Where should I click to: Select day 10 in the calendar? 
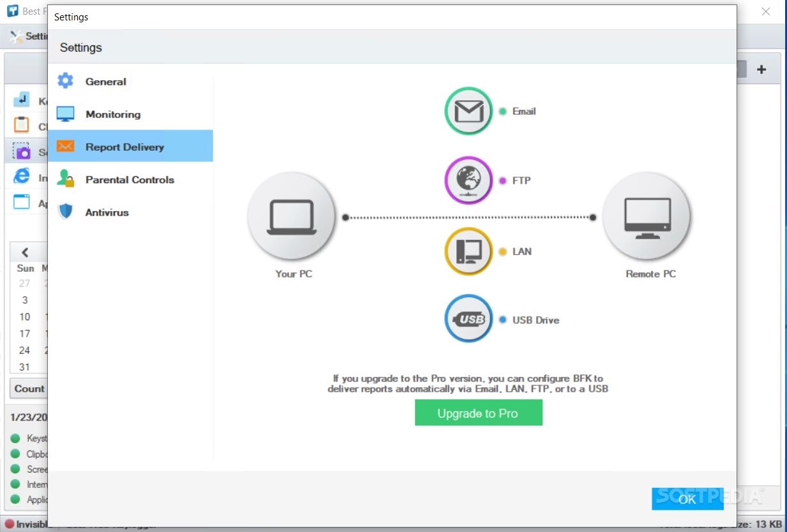[24, 316]
